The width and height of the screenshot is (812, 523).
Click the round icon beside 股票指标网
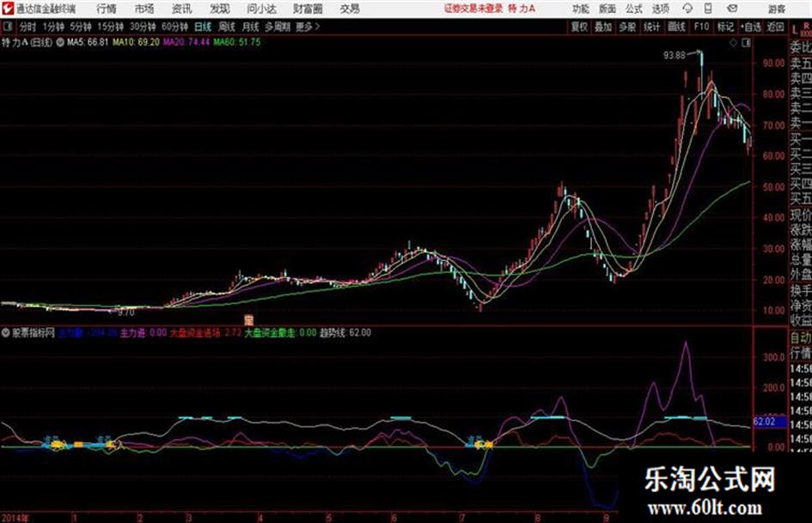(6, 333)
